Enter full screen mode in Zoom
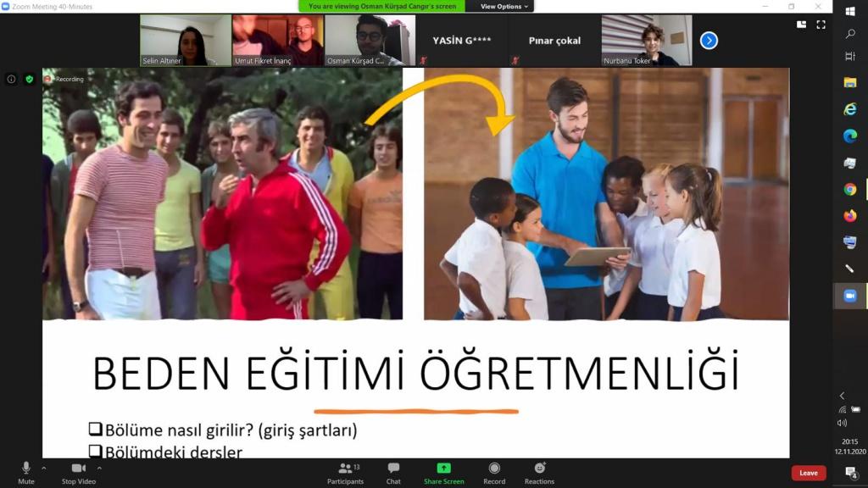The width and height of the screenshot is (868, 488). coord(821,25)
